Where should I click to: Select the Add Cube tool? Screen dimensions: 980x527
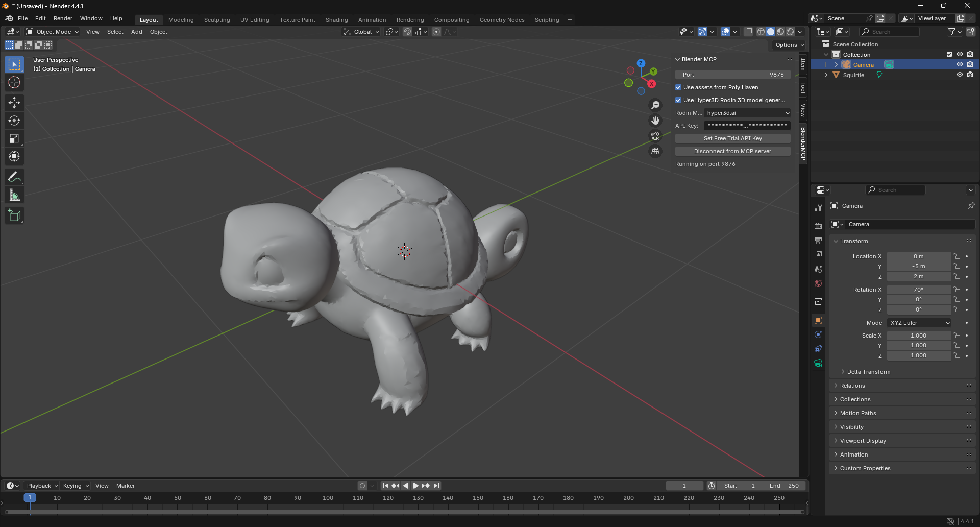tap(14, 215)
